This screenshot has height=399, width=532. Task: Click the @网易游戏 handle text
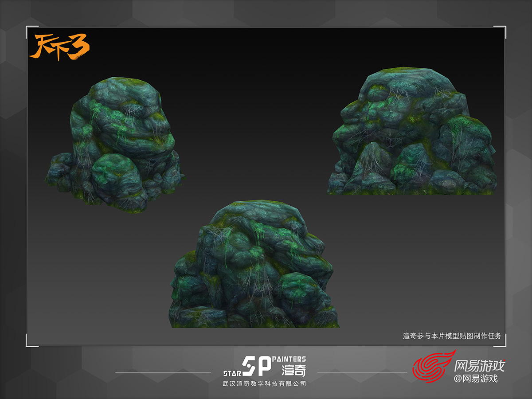coord(476,379)
